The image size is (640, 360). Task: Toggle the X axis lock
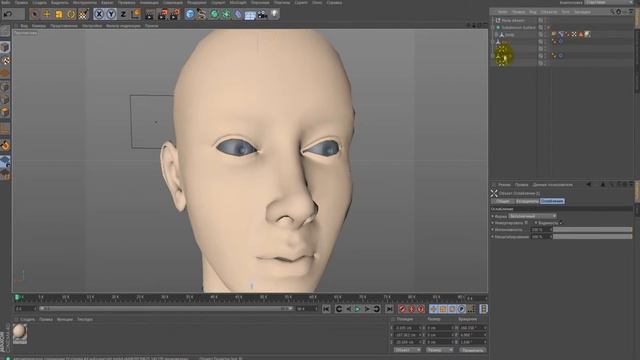[x=99, y=14]
